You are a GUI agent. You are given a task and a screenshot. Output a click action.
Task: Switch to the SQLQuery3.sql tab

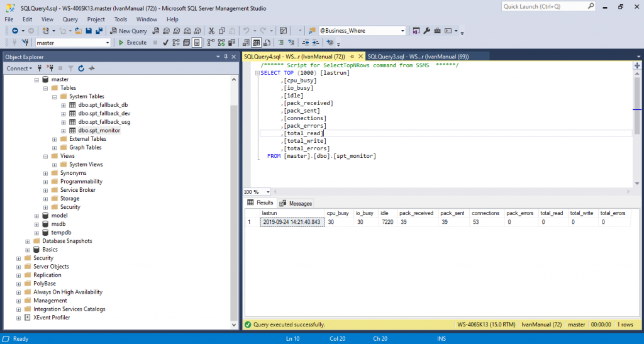418,57
